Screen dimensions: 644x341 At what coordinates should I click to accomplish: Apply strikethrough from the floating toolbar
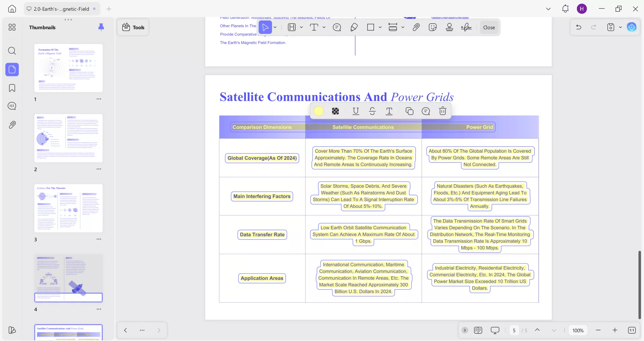pos(372,111)
